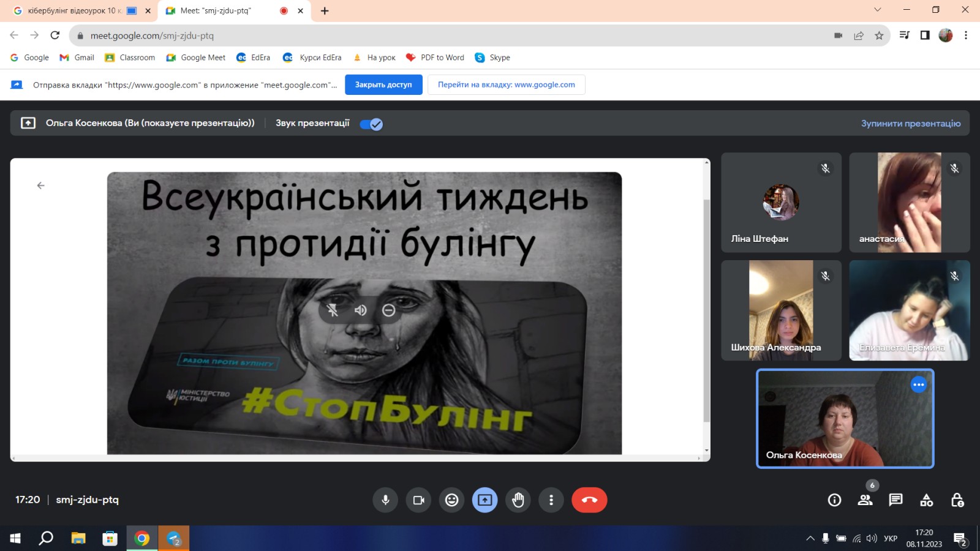Open host controls lock icon
Screen dimensions: 980x551
pos(957,500)
